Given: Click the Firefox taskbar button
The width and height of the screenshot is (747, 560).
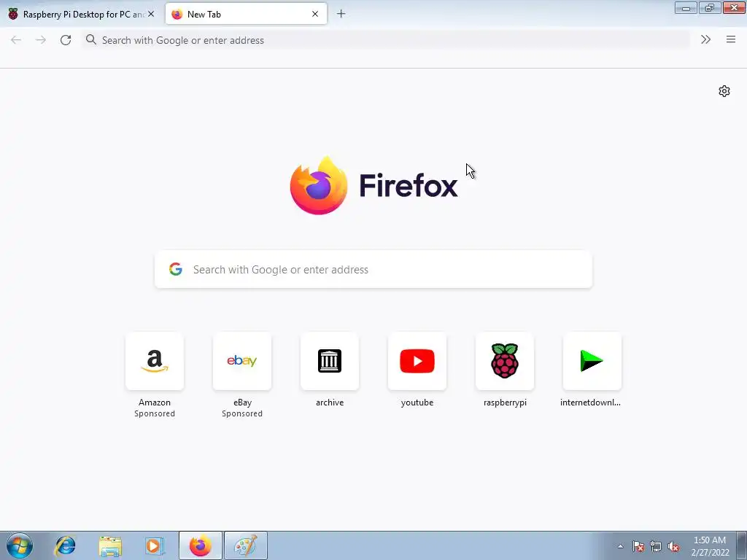Looking at the screenshot, I should (201, 545).
